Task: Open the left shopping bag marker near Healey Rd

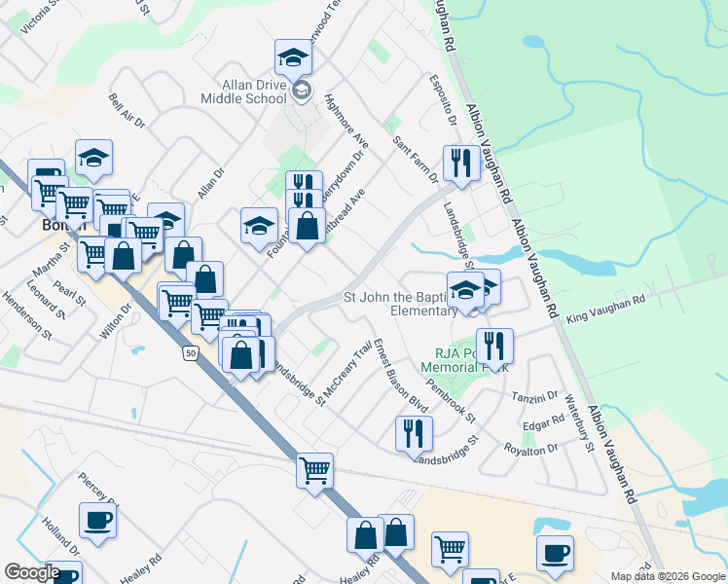Action: 365,538
